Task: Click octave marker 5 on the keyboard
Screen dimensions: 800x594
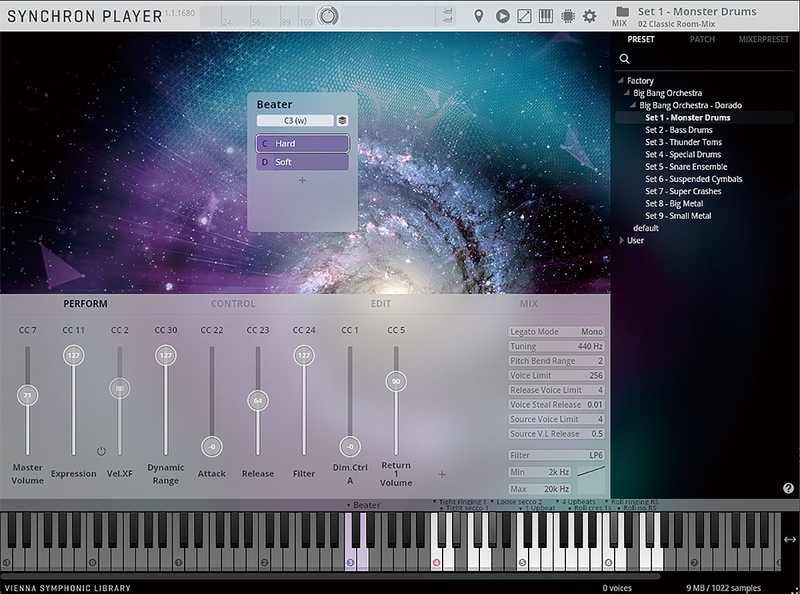Action: tap(522, 562)
